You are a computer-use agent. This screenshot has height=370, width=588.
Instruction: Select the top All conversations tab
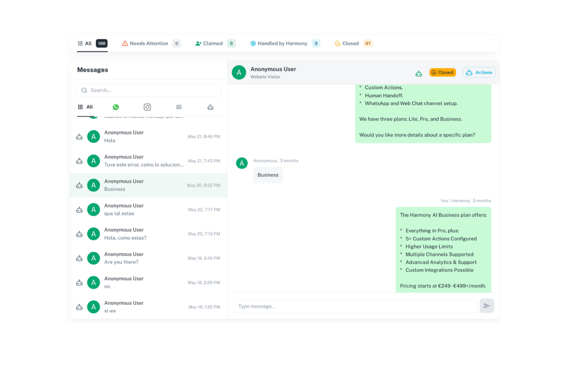click(x=88, y=44)
